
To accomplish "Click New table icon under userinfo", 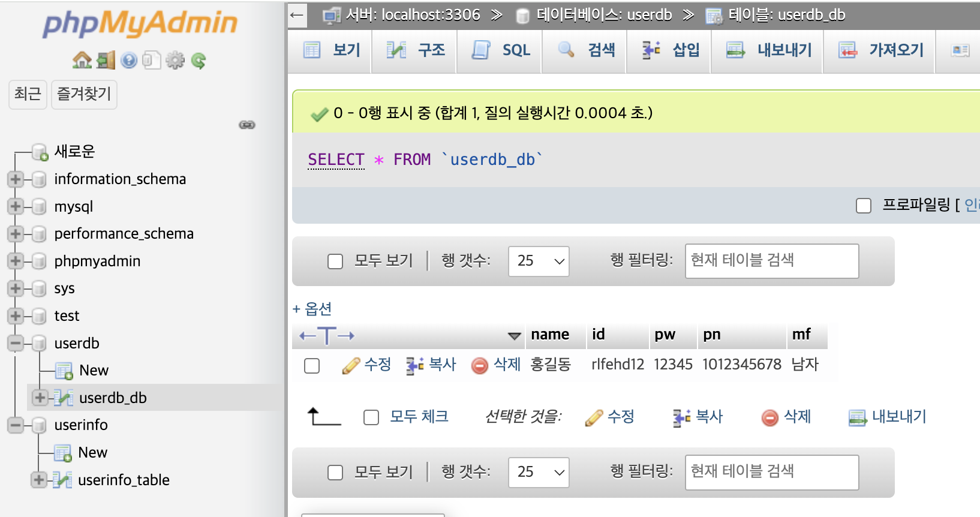I will 63,453.
